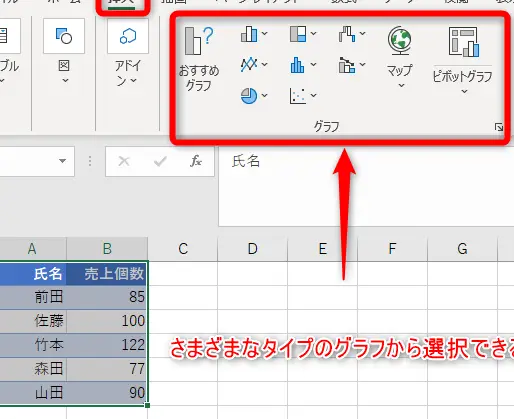Open the グラフ group dialog launcher
Viewport: 514px width, 419px height.
(x=499, y=127)
